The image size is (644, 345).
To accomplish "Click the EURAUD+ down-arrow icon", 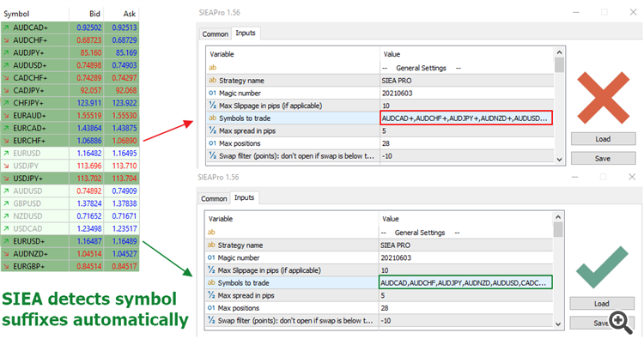I will click(x=6, y=116).
